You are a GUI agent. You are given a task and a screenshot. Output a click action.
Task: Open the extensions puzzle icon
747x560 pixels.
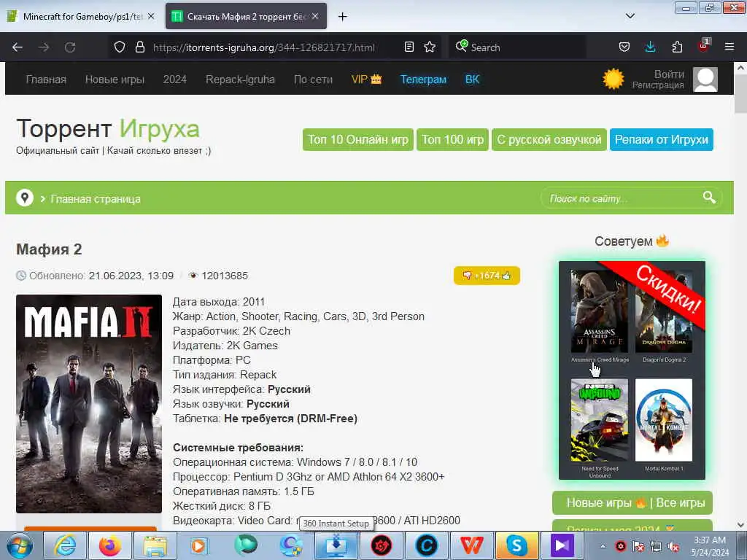click(x=677, y=47)
